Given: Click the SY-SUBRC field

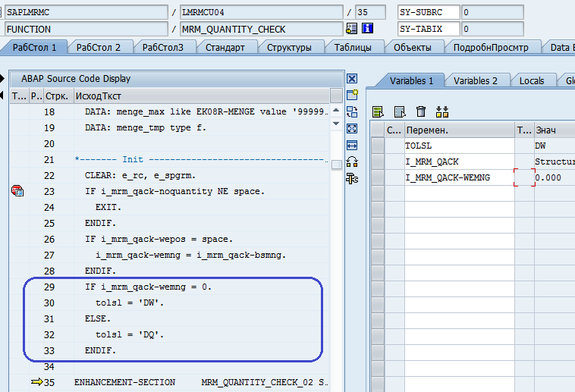Looking at the screenshot, I should tap(429, 12).
